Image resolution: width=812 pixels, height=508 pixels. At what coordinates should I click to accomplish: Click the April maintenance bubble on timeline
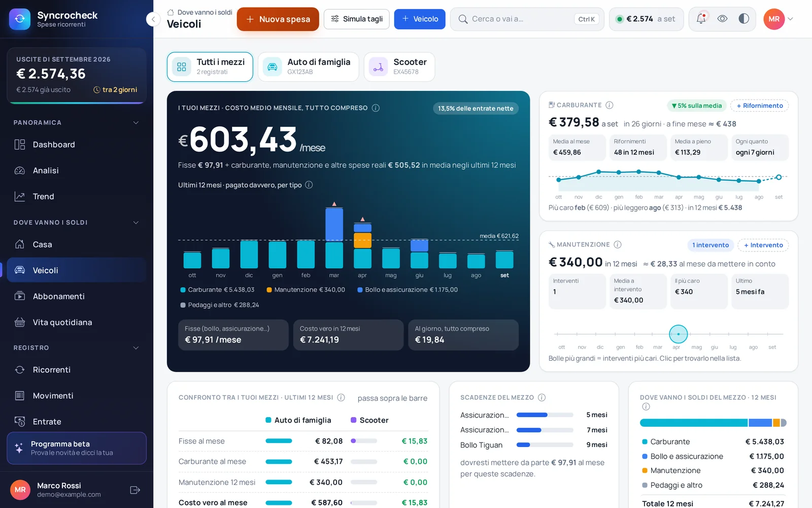[x=678, y=334]
